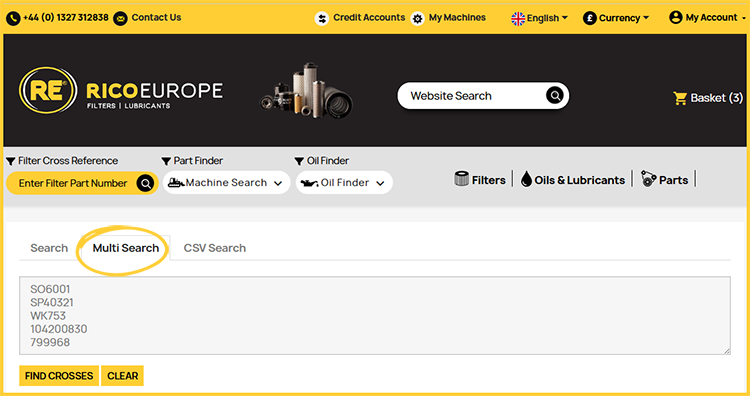Screen dimensions: 750x396
Task: Click the Filter Cross Reference label
Action: click(68, 161)
